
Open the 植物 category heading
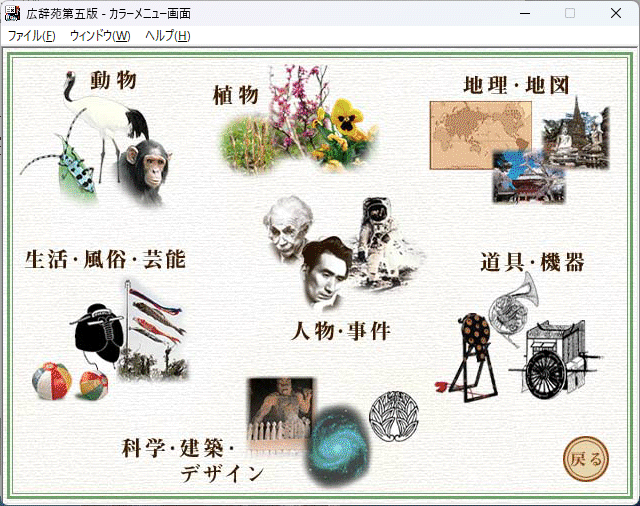click(x=236, y=95)
